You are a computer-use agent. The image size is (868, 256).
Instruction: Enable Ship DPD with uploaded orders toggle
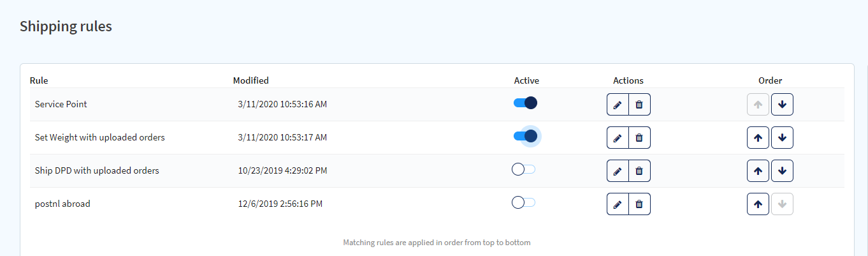(x=524, y=169)
